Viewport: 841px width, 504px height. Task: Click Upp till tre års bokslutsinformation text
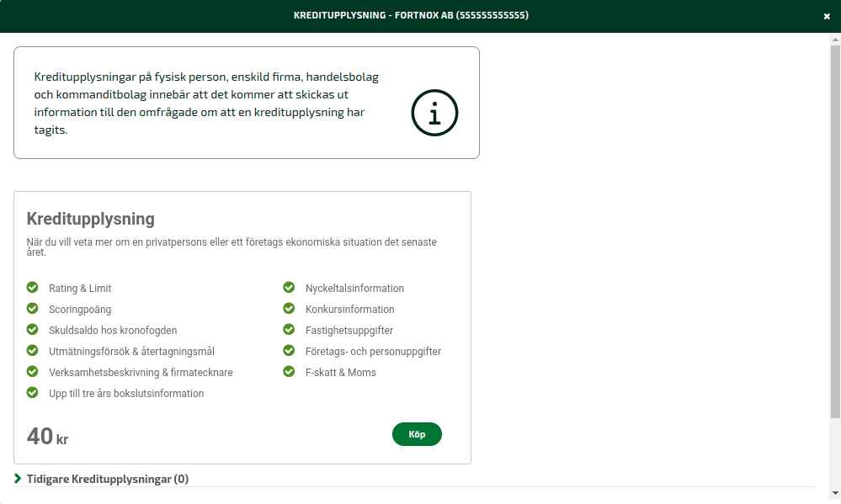(126, 394)
